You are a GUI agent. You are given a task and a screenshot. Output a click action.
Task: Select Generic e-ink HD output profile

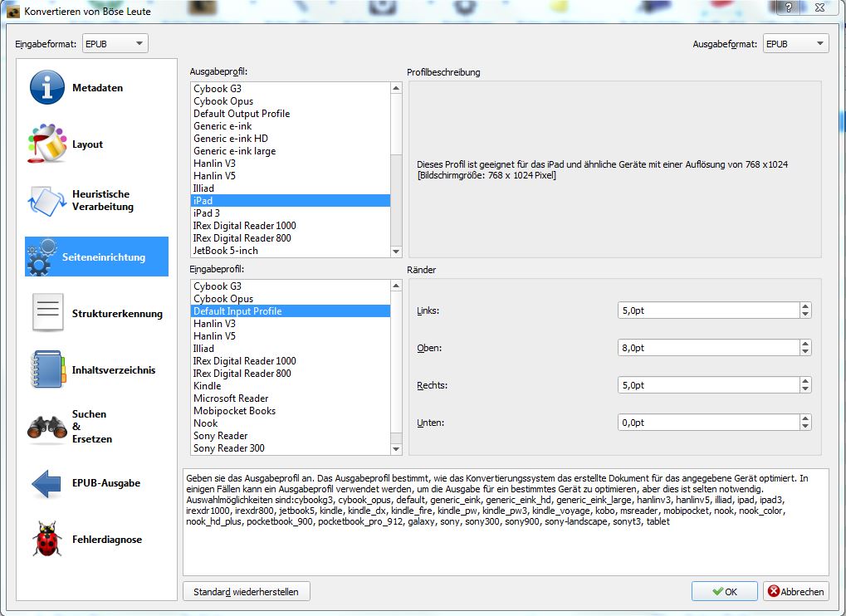pos(291,138)
